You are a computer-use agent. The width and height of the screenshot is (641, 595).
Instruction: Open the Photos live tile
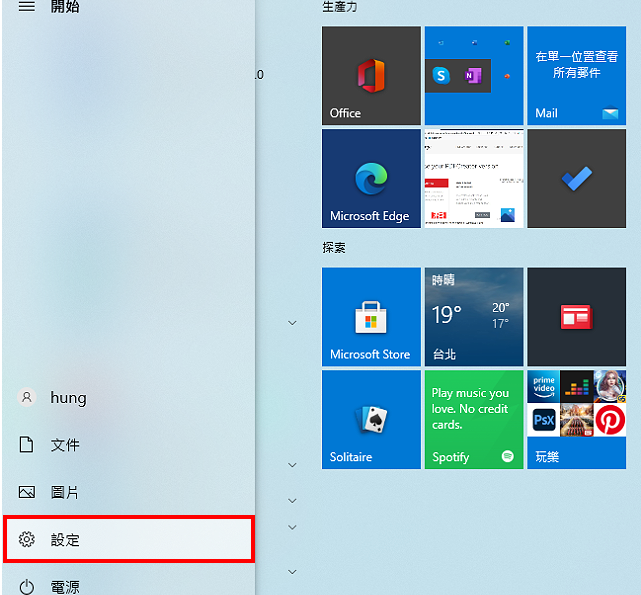click(474, 178)
